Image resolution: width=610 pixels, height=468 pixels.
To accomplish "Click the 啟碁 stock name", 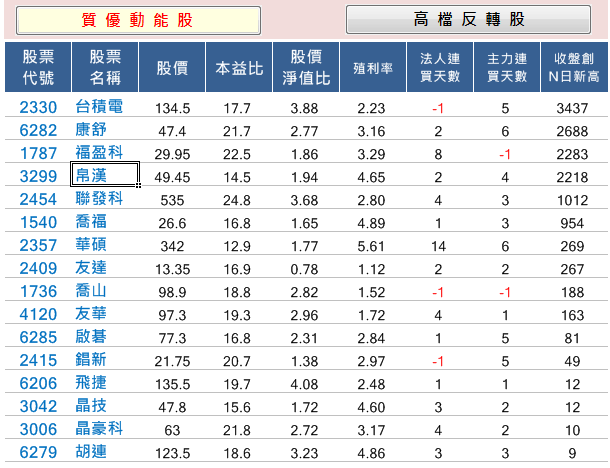I will pos(91,336).
